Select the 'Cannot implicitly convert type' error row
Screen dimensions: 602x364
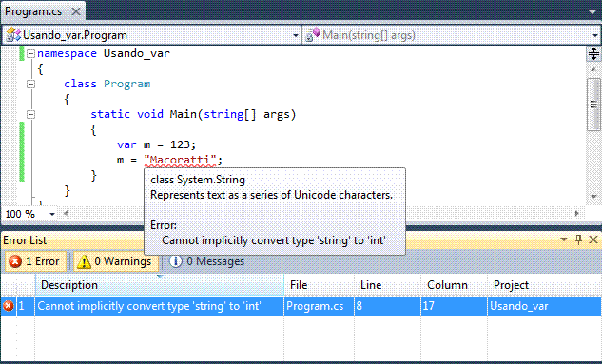coord(301,306)
